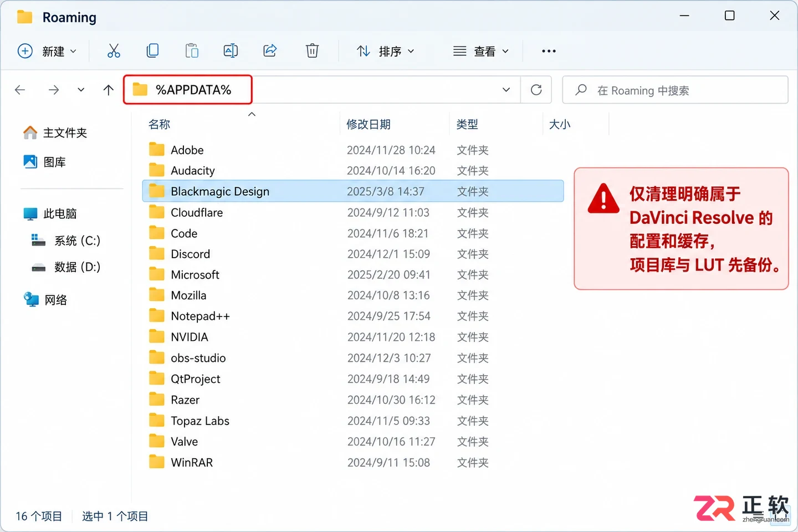Viewport: 798px width, 532px height.
Task: Maximize the Roaming window
Action: [730, 16]
